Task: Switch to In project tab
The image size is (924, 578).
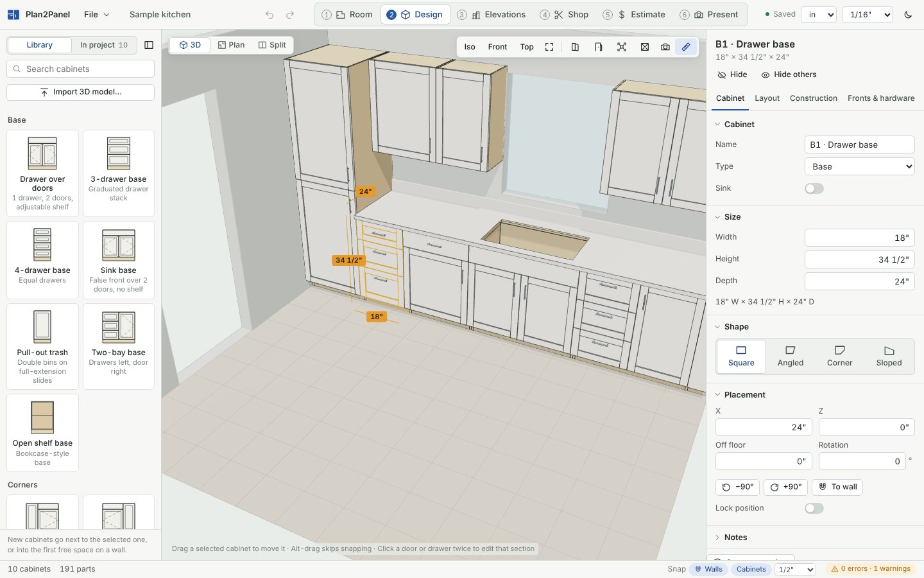Action: 104,45
